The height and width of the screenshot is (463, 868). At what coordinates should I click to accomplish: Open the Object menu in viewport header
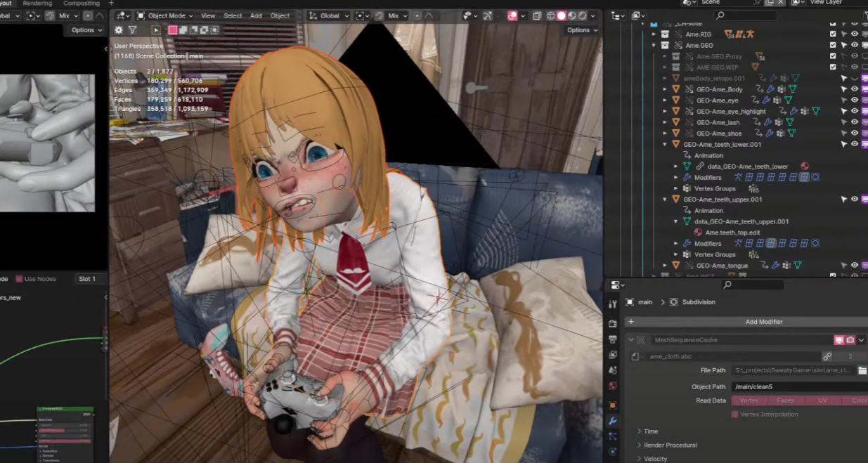coord(280,15)
